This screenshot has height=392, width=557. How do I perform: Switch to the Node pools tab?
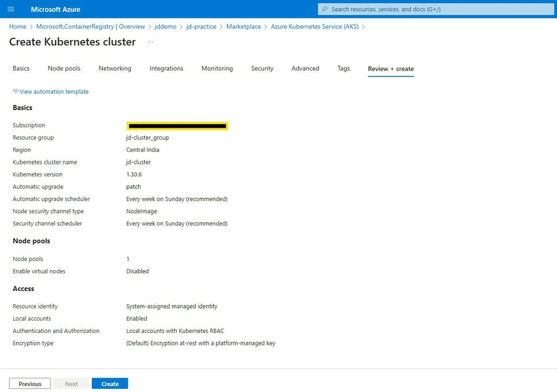(64, 68)
